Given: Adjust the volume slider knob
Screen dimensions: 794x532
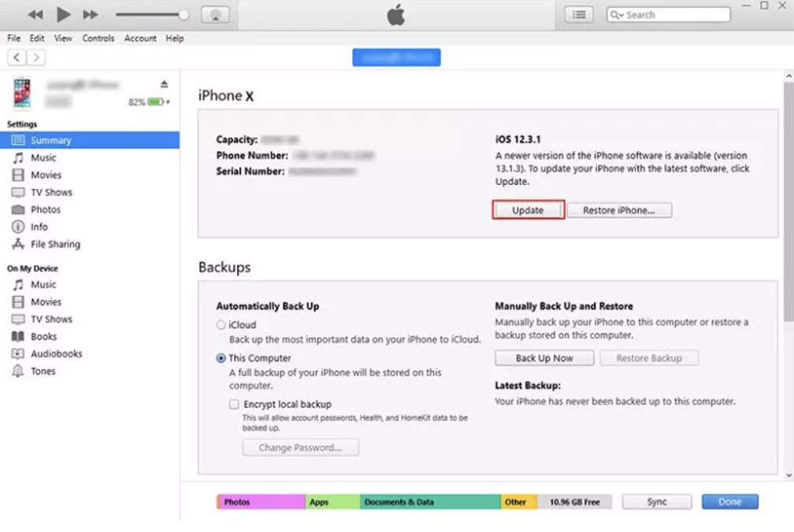Looking at the screenshot, I should coord(184,15).
